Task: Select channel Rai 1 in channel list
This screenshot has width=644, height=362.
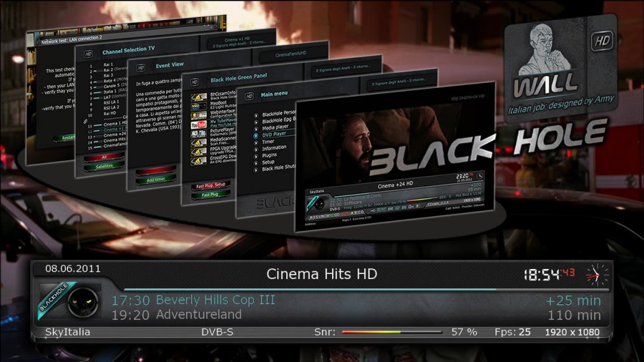Action: [108, 65]
